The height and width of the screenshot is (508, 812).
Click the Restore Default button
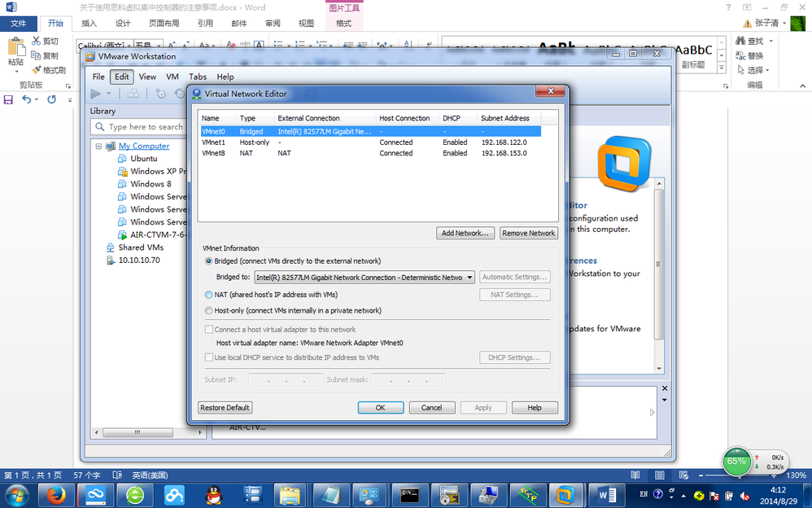pos(225,407)
